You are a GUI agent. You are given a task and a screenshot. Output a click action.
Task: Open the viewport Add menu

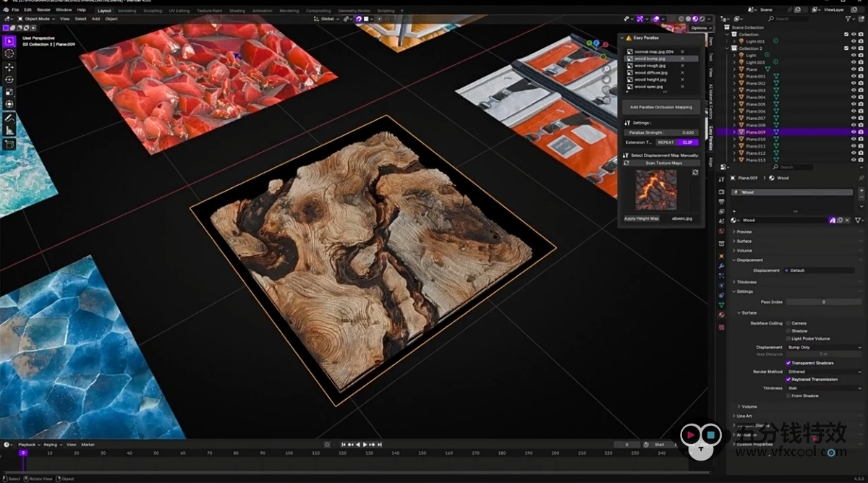(95, 19)
